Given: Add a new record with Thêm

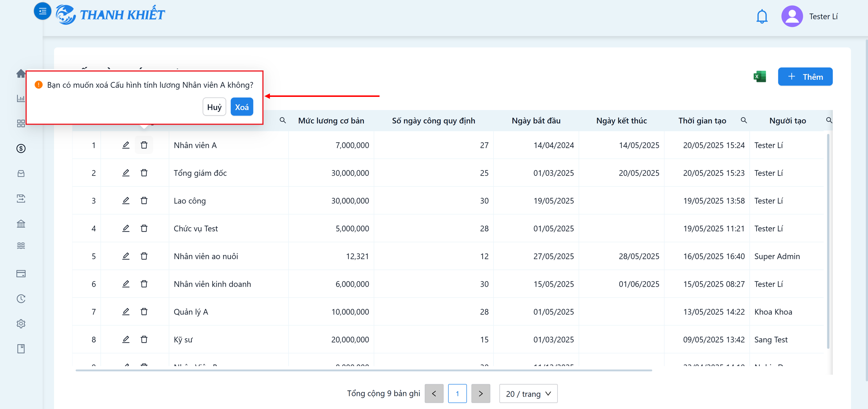Looking at the screenshot, I should coord(805,76).
